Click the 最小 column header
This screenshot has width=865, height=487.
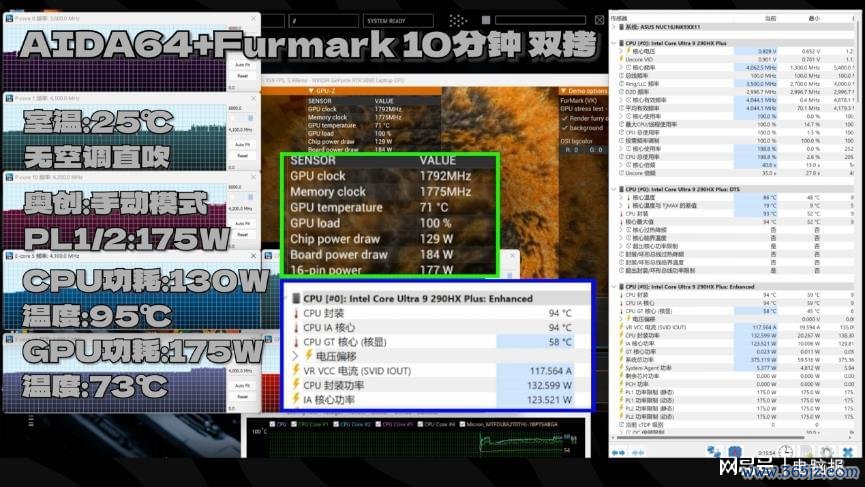pyautogui.click(x=814, y=18)
